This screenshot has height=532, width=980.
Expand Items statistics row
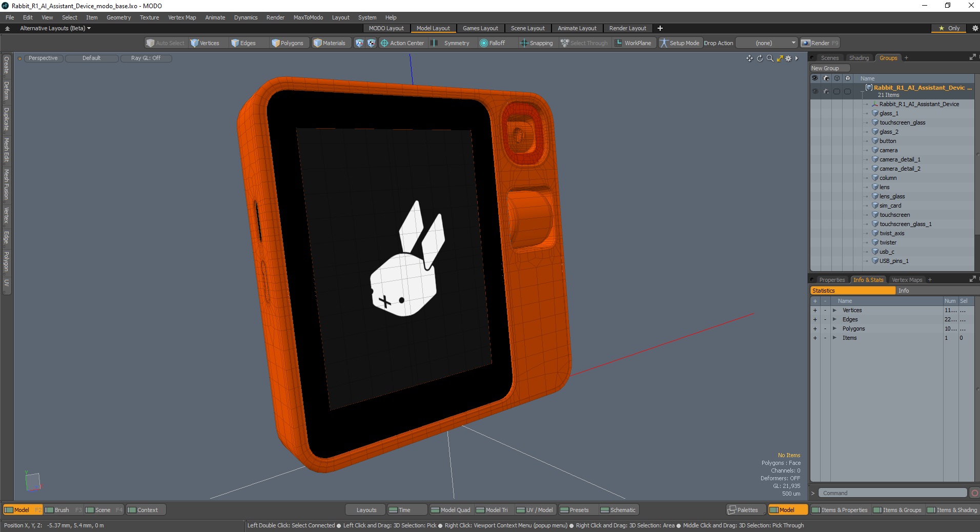[834, 338]
